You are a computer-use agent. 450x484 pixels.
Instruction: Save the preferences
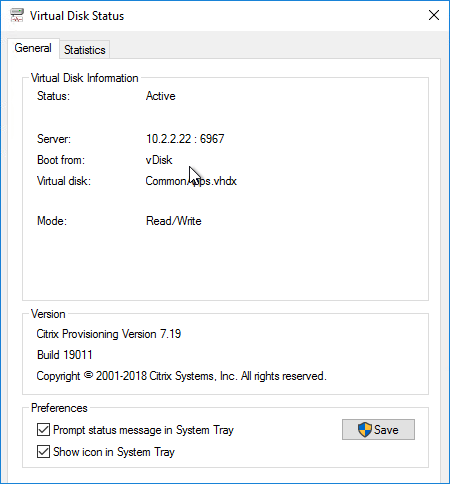point(378,430)
